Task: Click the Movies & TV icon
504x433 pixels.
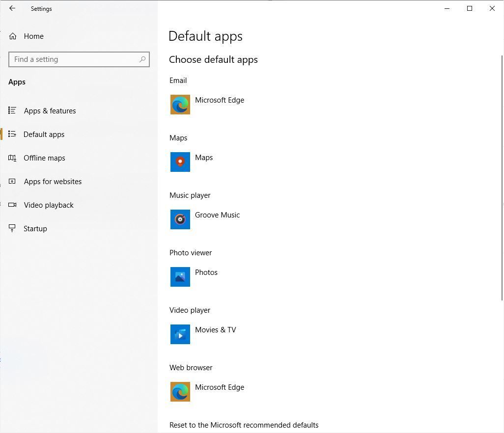Action: coord(180,334)
